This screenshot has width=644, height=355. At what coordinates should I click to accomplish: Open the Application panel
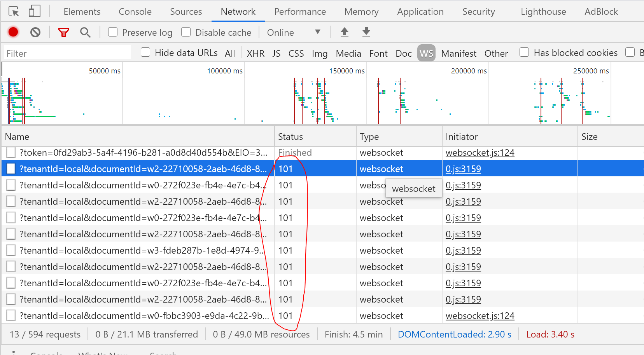(420, 11)
